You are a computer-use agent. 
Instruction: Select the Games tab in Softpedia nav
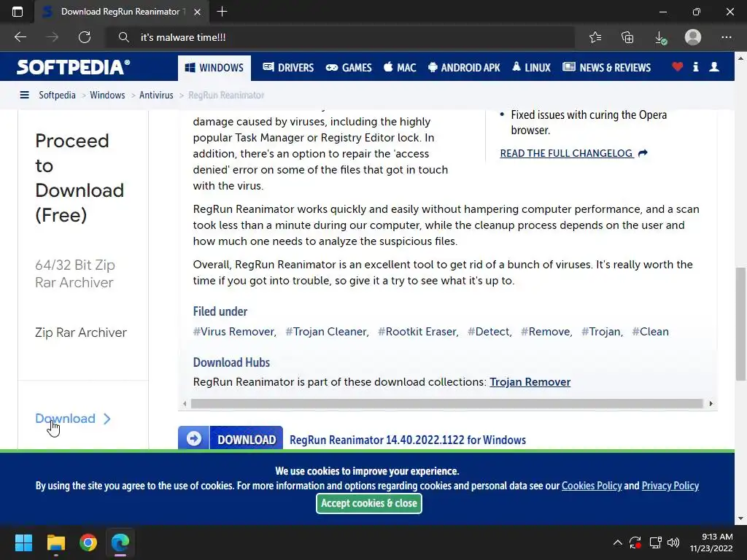(x=349, y=68)
